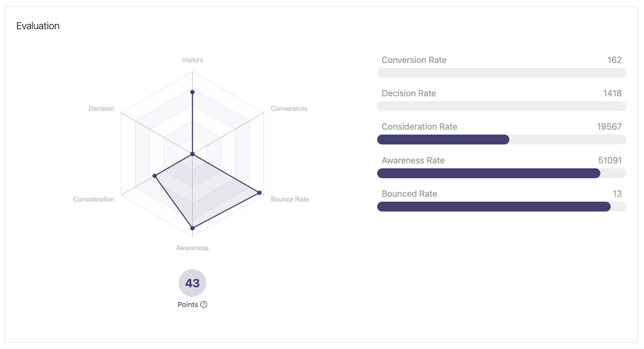The height and width of the screenshot is (349, 644).
Task: Click the Visitors data point on radar chart
Action: (x=192, y=92)
